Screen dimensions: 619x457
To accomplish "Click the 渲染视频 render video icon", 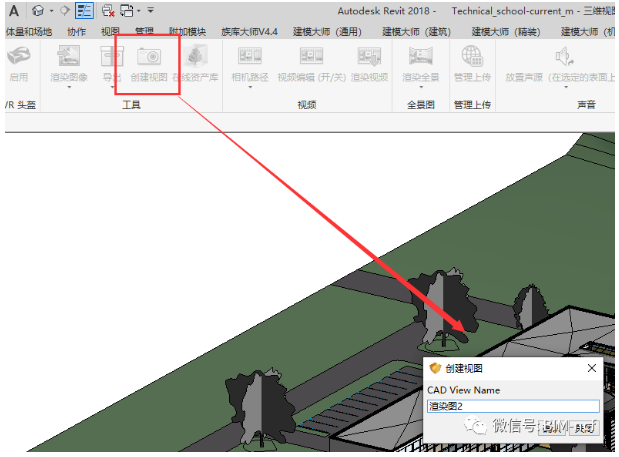I will point(370,56).
